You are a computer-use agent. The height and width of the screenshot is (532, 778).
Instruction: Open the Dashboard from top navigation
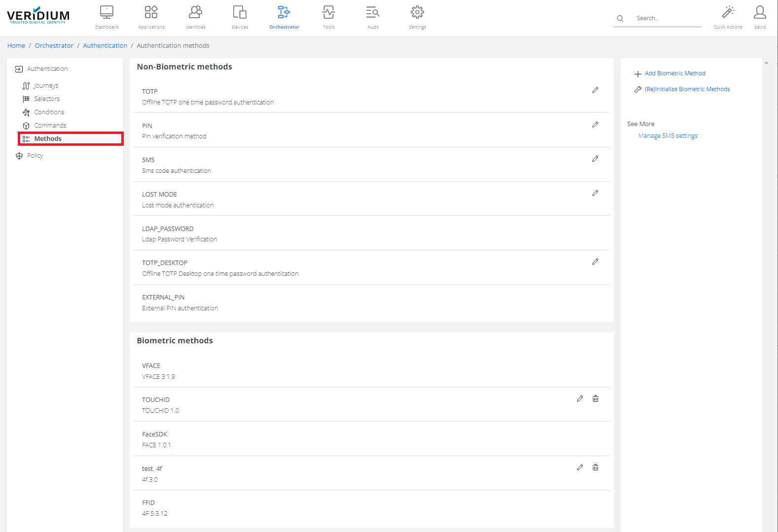pos(106,17)
